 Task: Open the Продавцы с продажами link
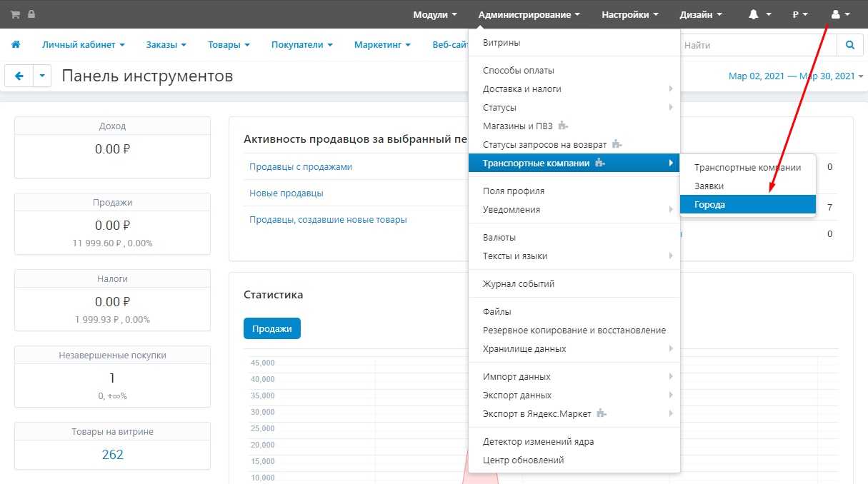click(x=300, y=166)
